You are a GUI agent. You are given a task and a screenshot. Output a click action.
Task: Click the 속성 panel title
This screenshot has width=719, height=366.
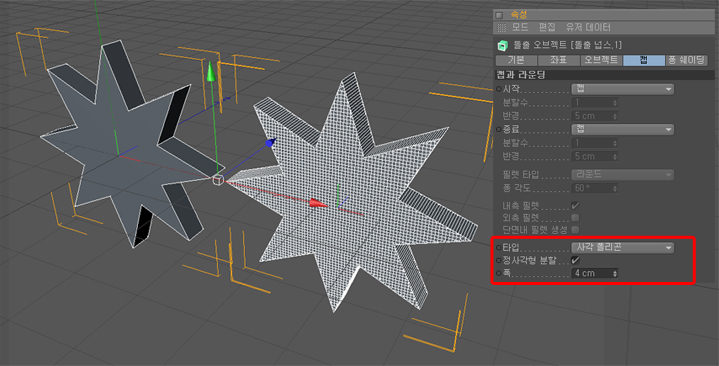(x=519, y=15)
